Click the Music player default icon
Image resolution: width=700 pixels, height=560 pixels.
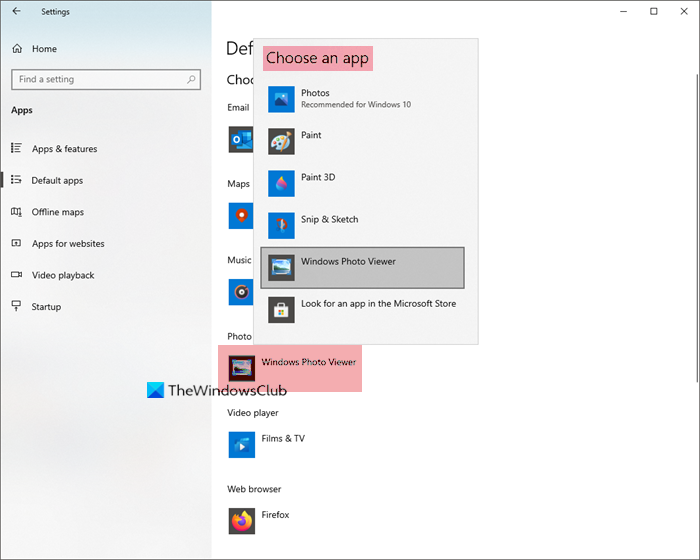tap(240, 292)
